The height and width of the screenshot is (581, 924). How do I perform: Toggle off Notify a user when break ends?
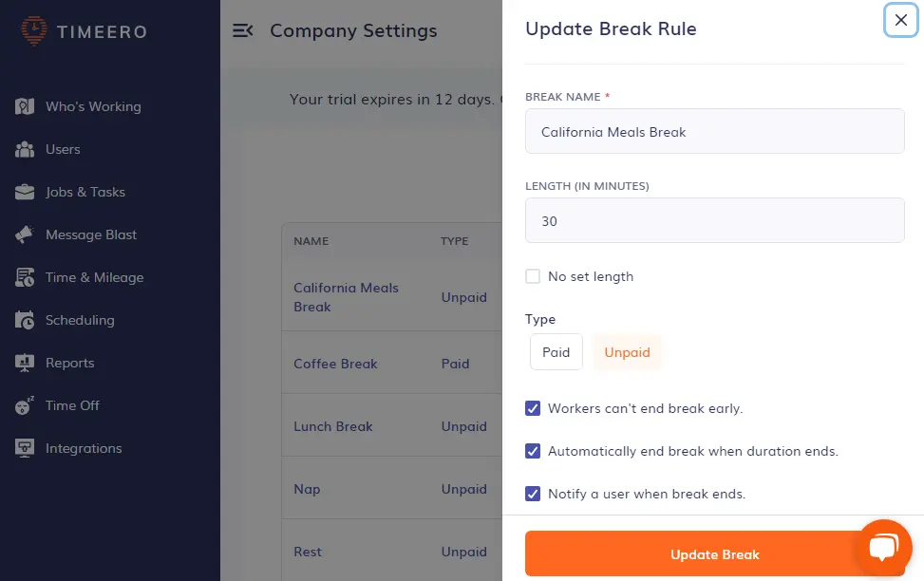pos(533,494)
